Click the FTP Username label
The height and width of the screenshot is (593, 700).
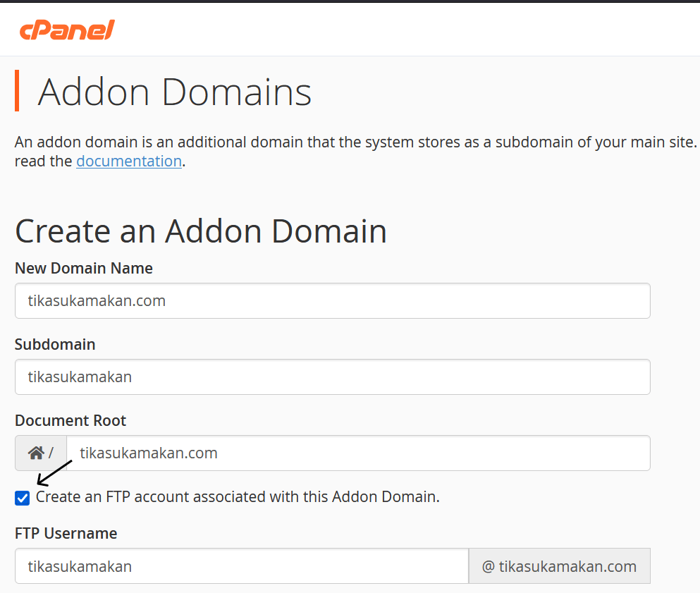[66, 534]
